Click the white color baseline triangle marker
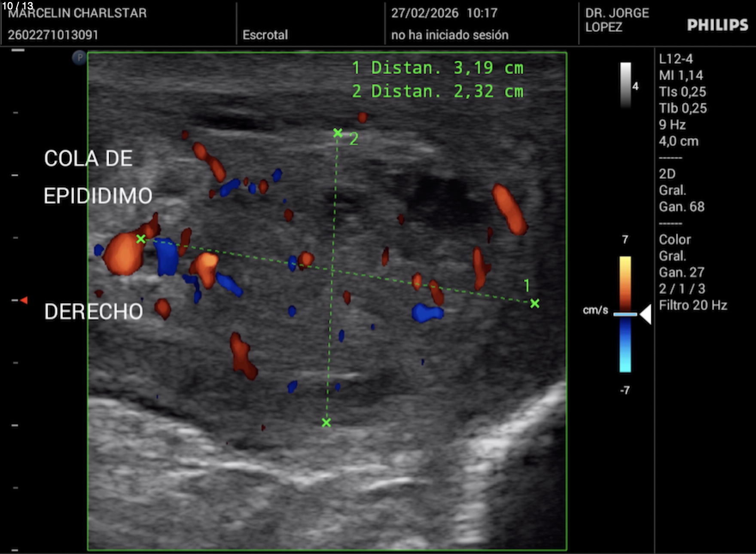Screen dimensions: 756x554 coord(646,314)
